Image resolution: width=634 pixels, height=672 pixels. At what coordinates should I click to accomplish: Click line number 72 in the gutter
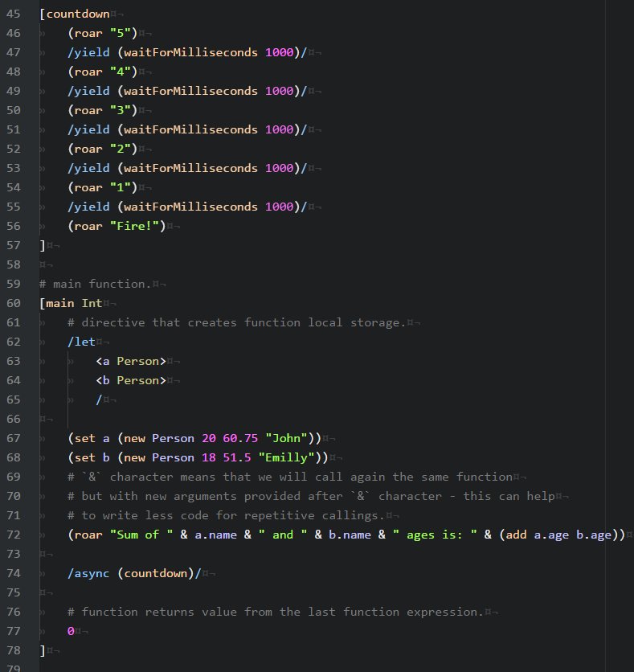pyautogui.click(x=14, y=535)
